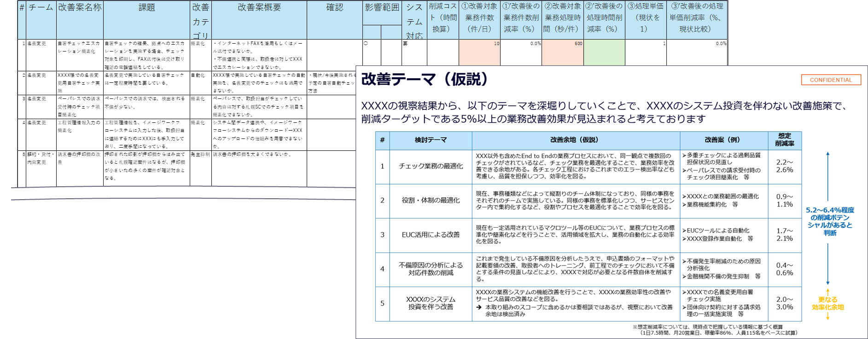Select the 0.4～0.6% reduction rate cell
Screen dimensions: 868x339
[784, 269]
